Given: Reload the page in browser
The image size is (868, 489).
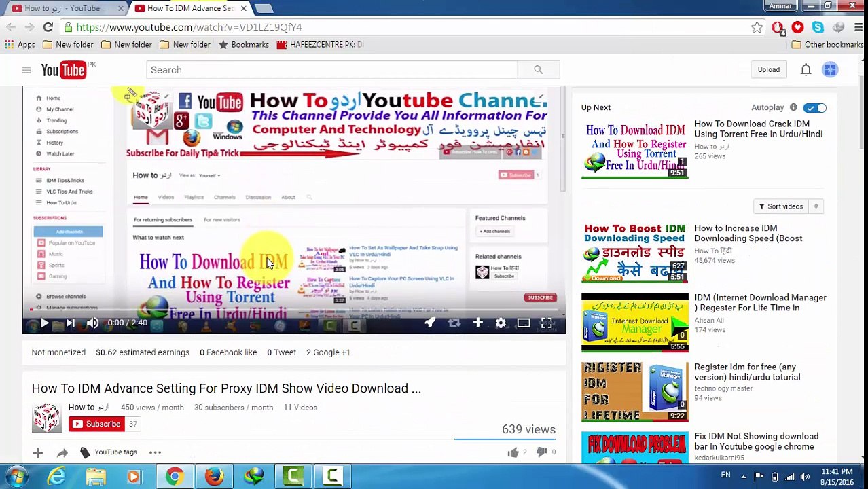Looking at the screenshot, I should [48, 27].
